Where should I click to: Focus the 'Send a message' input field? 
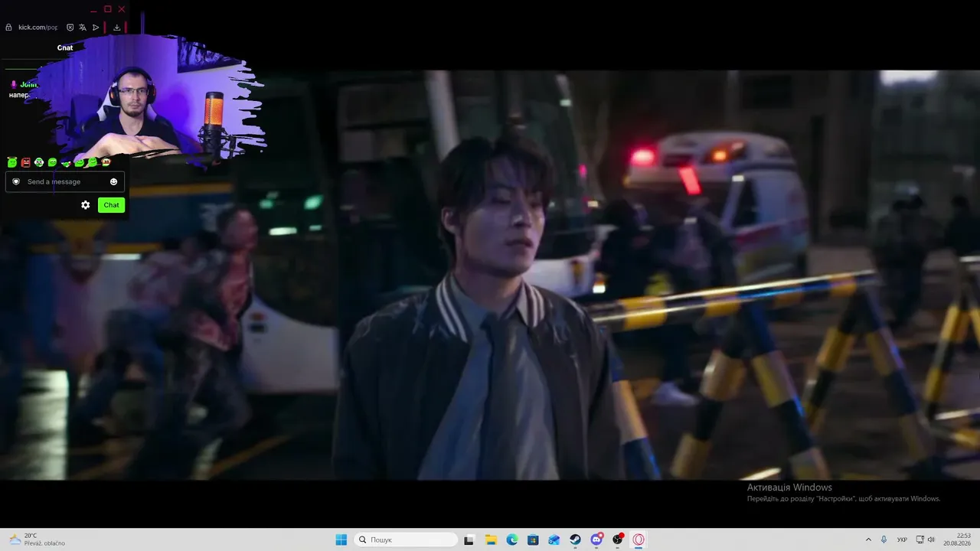pos(65,182)
